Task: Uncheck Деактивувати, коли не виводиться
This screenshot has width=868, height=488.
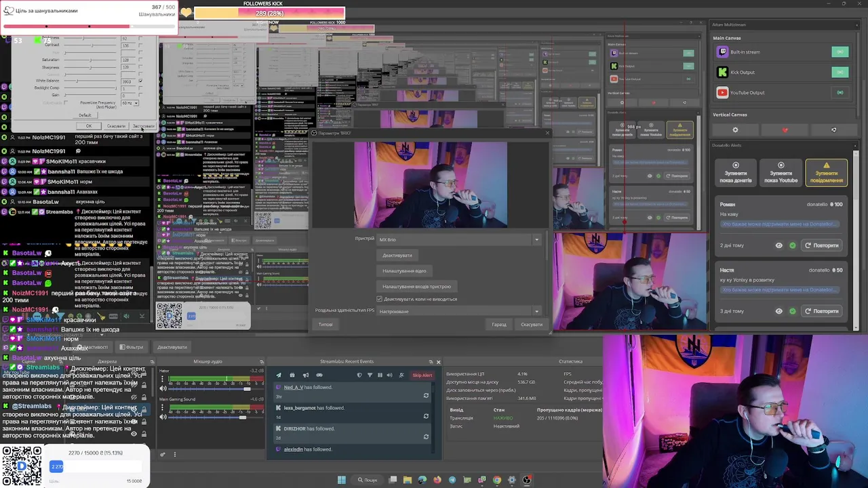Action: [x=379, y=299]
